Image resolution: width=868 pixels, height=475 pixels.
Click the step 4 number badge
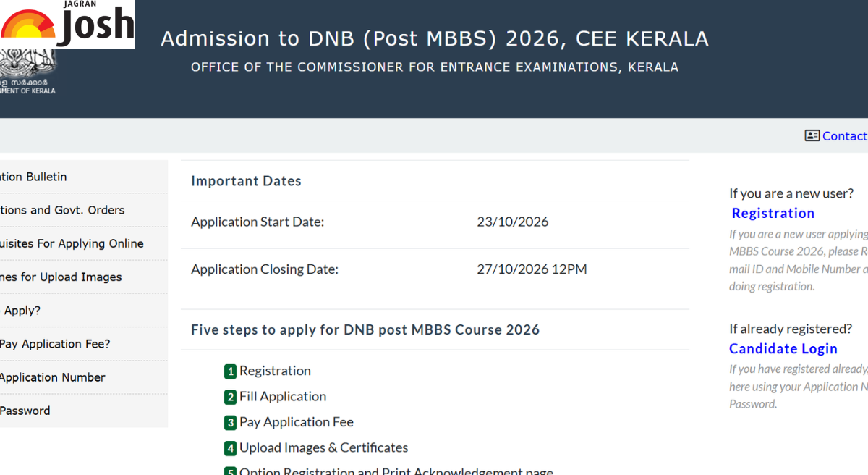pos(231,448)
